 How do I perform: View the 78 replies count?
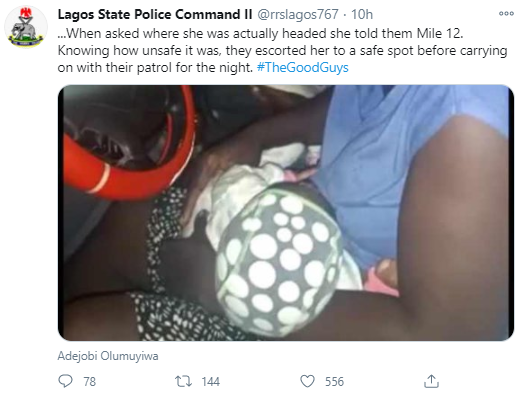coord(90,381)
